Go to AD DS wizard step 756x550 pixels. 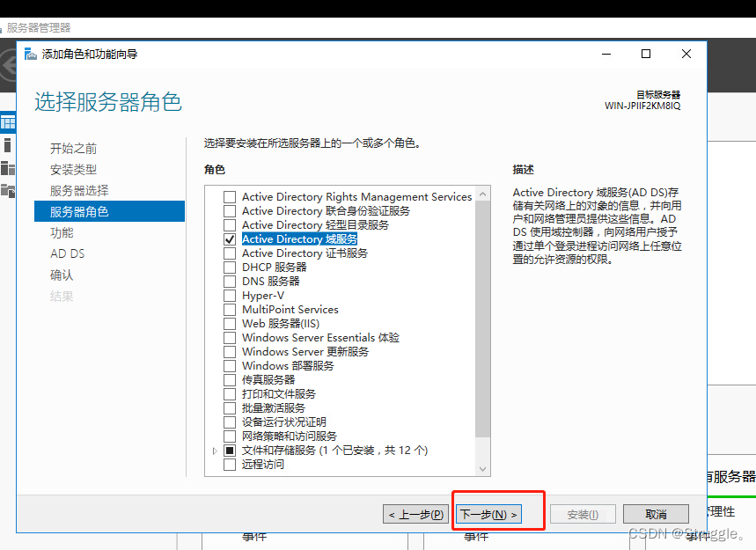click(68, 253)
